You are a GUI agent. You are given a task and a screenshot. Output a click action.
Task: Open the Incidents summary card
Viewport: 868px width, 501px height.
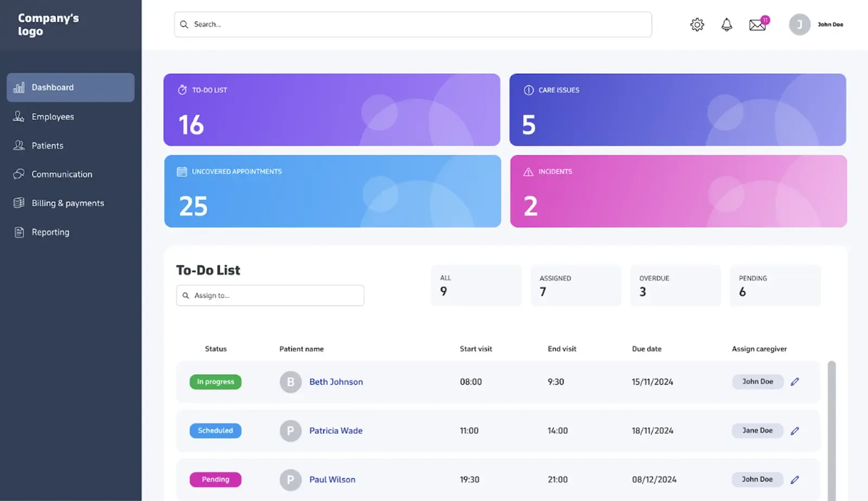click(678, 191)
